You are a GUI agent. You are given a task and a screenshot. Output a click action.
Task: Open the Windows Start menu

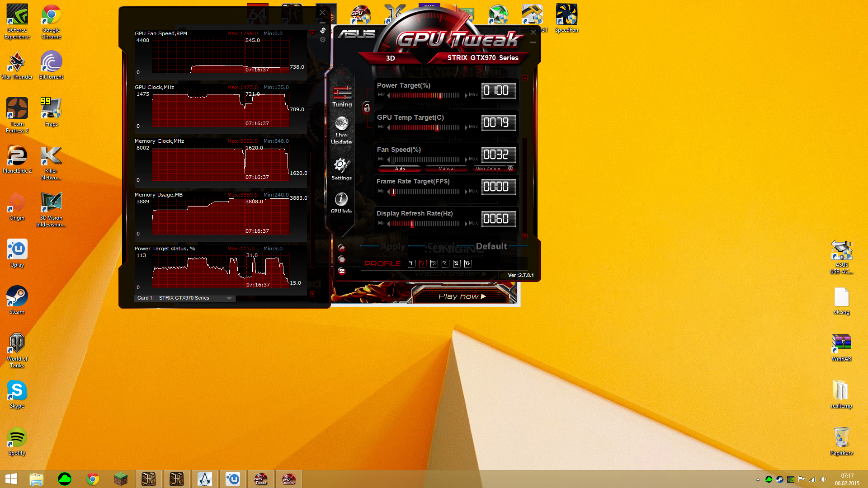click(11, 479)
